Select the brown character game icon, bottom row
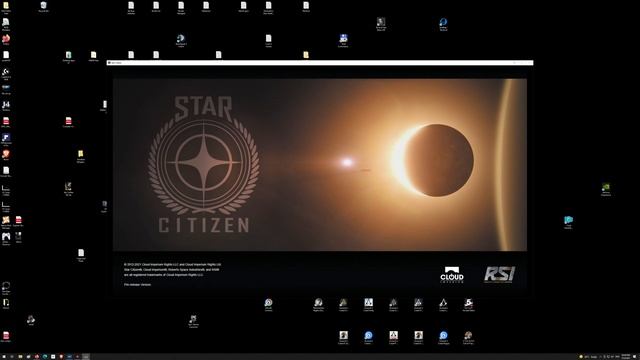This screenshot has width=640, height=360. click(x=468, y=337)
